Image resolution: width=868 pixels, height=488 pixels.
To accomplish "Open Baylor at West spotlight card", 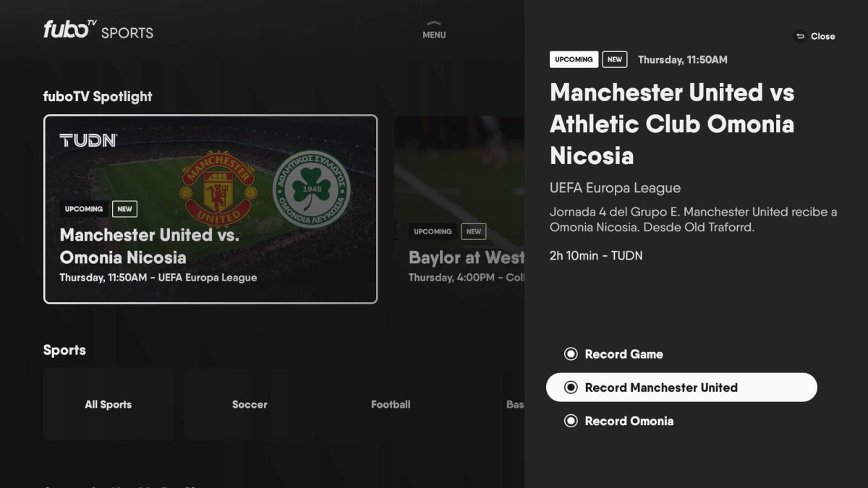I will (459, 209).
